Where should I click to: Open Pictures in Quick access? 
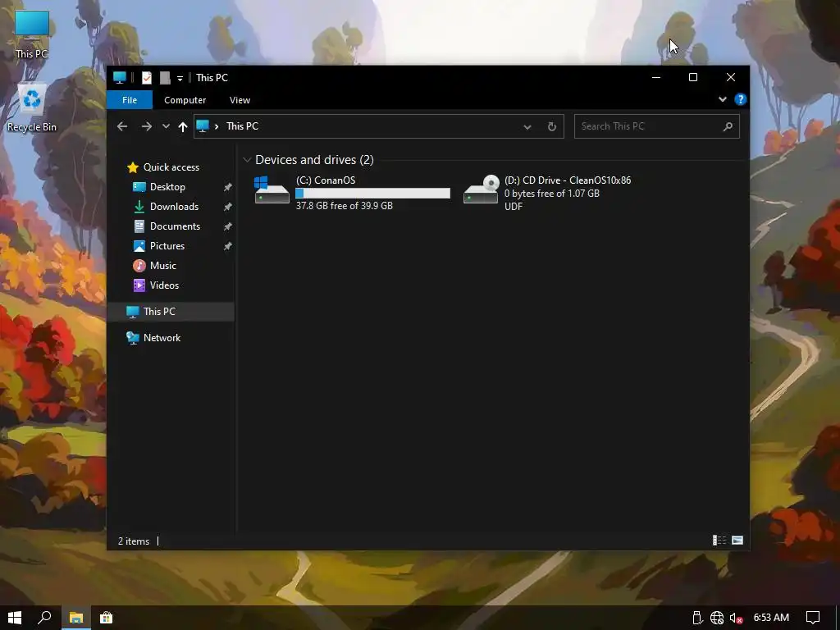167,246
